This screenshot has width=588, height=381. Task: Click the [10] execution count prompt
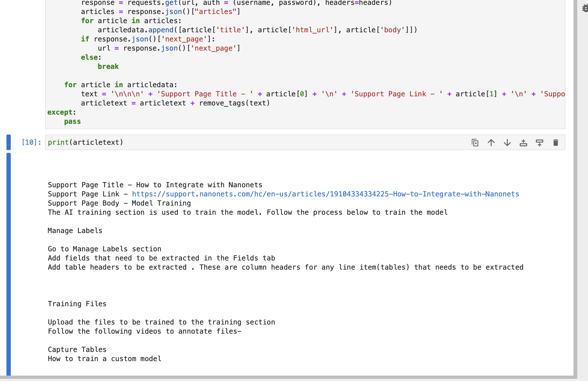pos(31,142)
